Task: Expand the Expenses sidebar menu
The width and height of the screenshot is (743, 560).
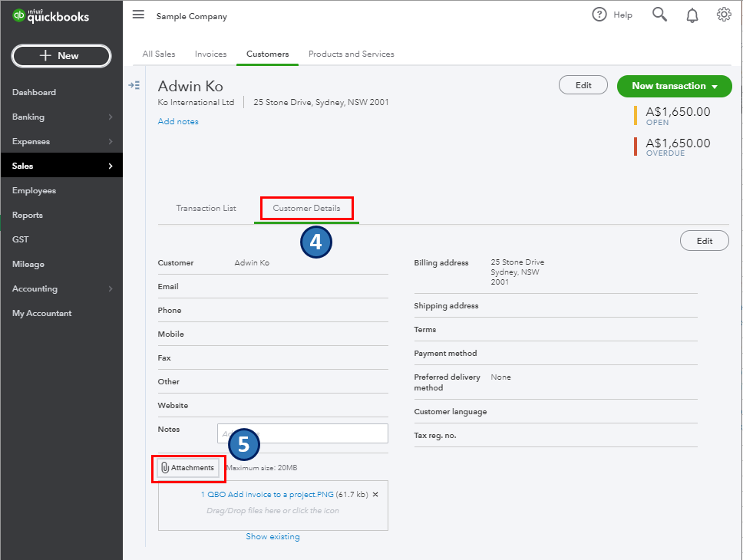Action: click(x=61, y=141)
